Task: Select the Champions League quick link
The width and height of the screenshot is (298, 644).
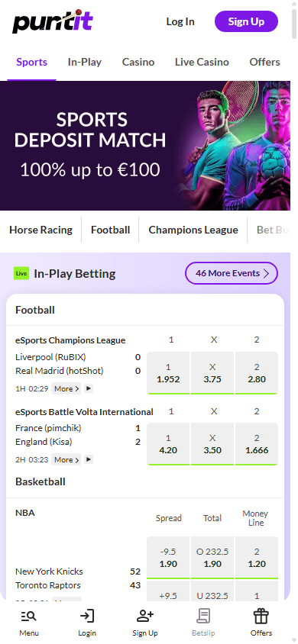Action: (193, 230)
